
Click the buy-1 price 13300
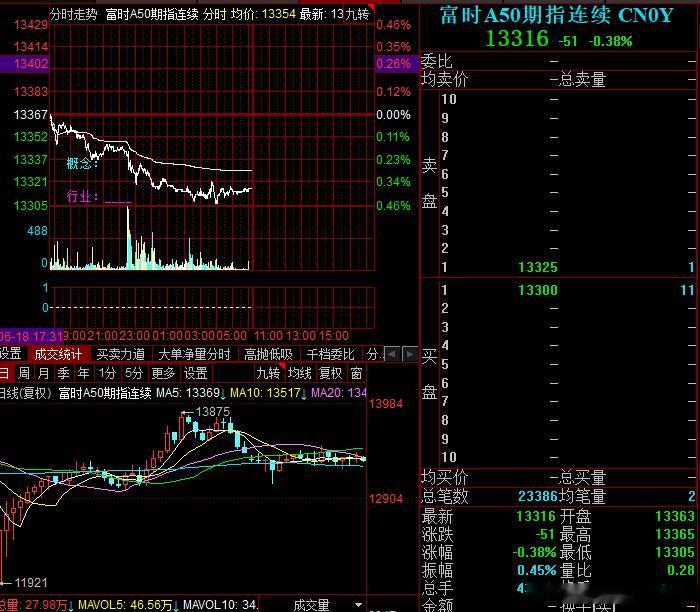click(538, 291)
